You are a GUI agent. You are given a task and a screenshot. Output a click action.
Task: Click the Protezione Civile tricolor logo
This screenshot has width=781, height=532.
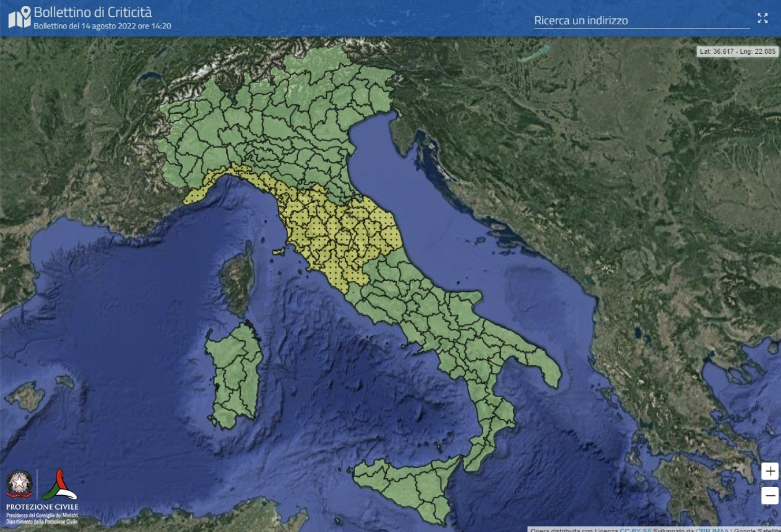(x=60, y=485)
